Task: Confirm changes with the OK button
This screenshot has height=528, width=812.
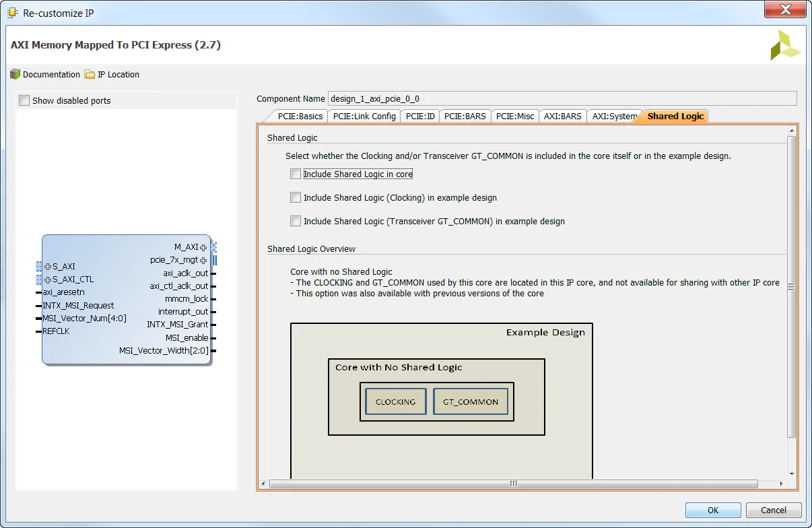Action: [712, 510]
